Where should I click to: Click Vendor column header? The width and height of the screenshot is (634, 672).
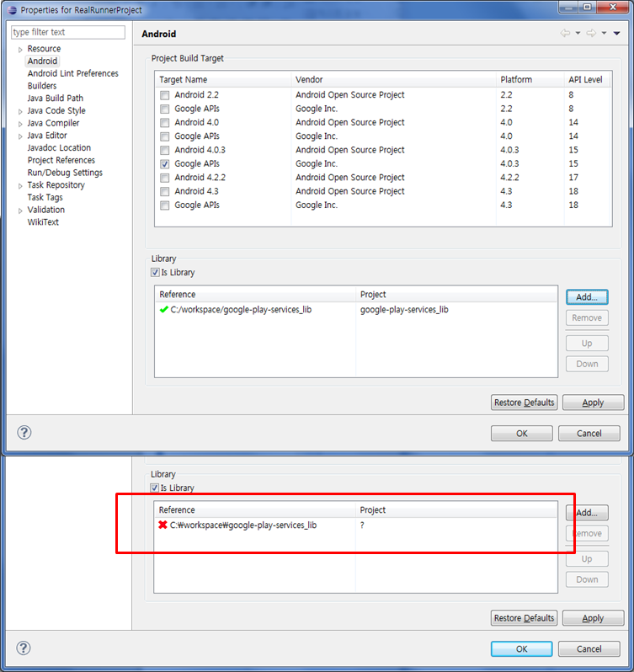pos(394,80)
